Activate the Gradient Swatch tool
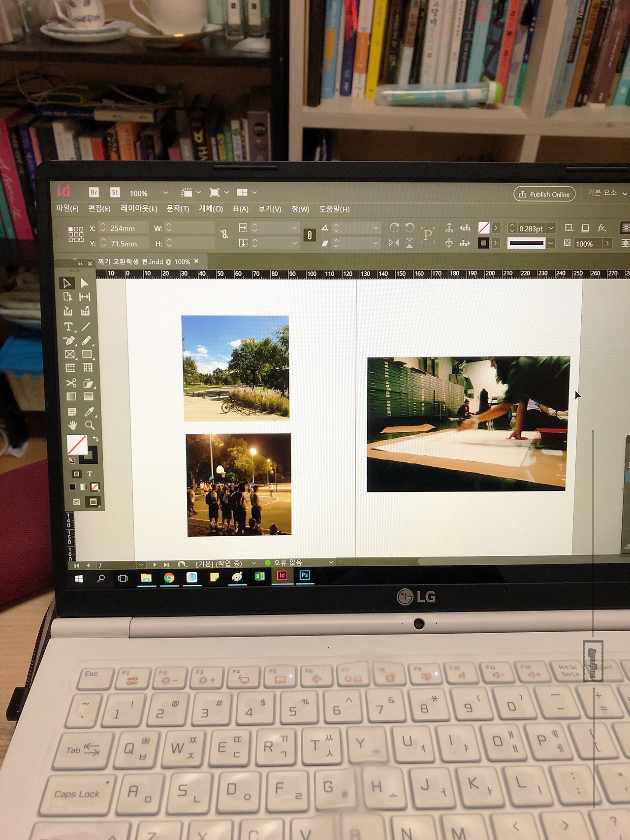Image resolution: width=630 pixels, height=840 pixels. click(x=71, y=396)
